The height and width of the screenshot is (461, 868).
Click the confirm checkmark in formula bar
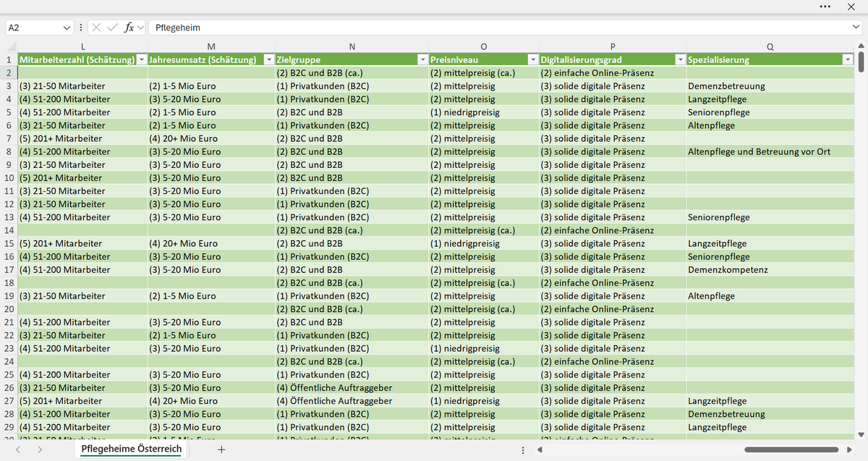[x=114, y=28]
